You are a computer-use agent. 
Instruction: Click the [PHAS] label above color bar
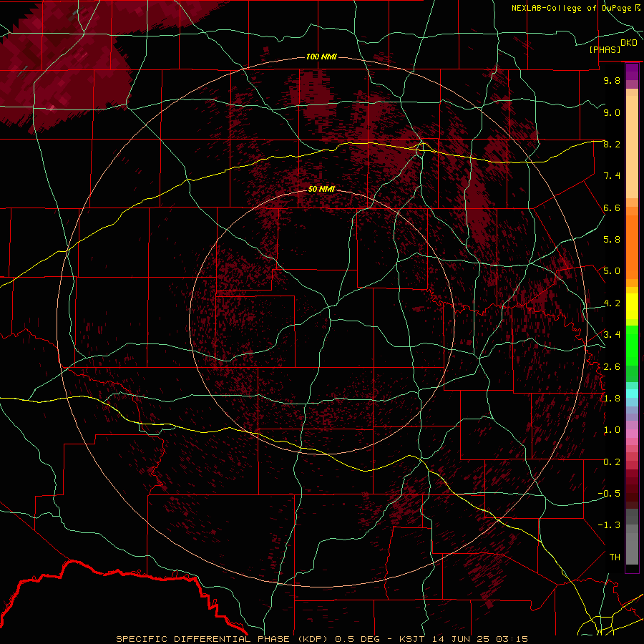(605, 50)
